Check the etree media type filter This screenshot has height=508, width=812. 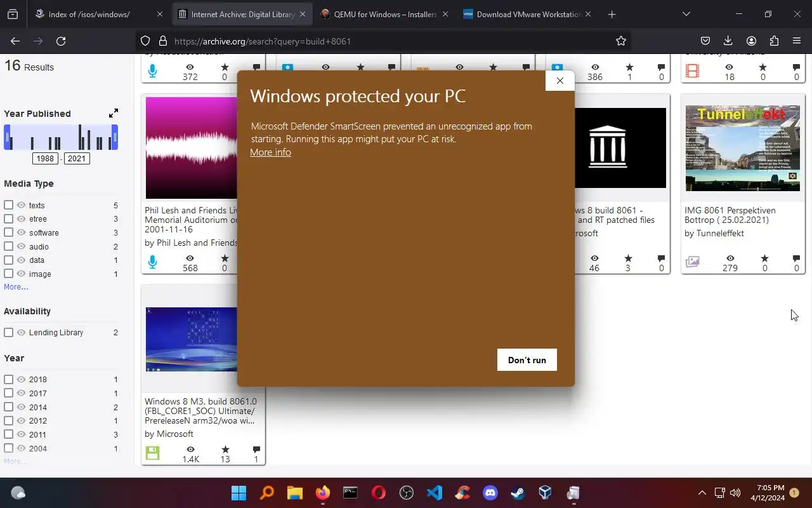8,218
